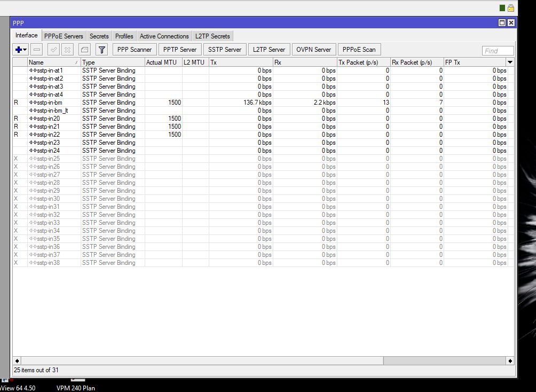Focus the Find search field
The image size is (536, 392).
tap(498, 51)
